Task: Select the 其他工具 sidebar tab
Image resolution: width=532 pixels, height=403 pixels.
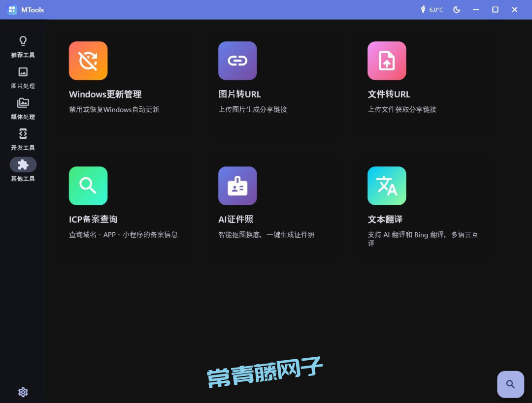Action: click(23, 170)
